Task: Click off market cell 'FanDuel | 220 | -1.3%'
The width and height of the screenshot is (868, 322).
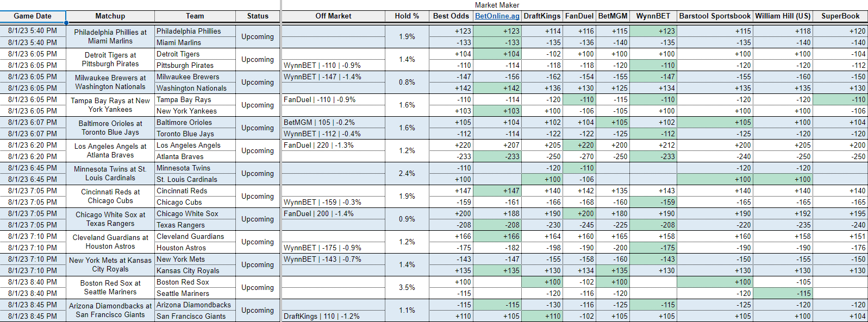Action: coord(333,145)
